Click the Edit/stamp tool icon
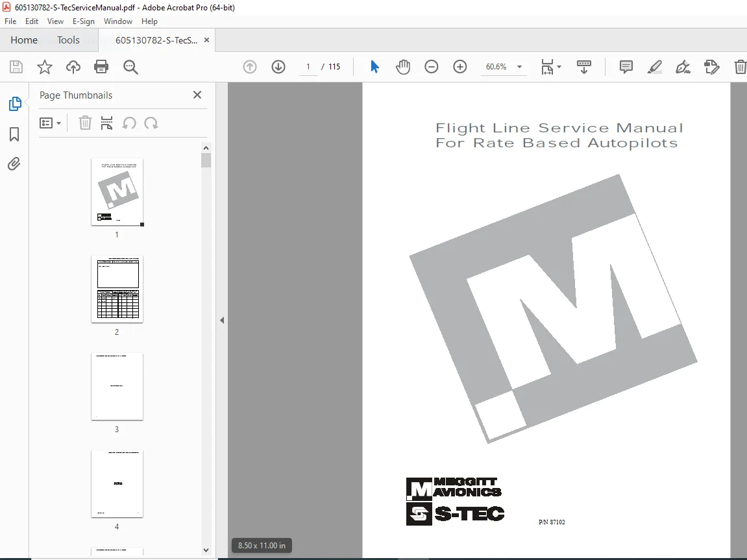747x560 pixels. [x=711, y=67]
